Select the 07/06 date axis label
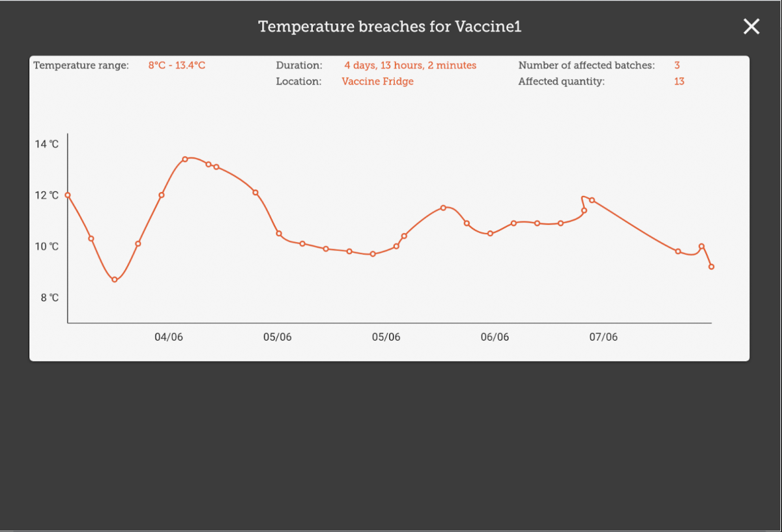 tap(603, 337)
